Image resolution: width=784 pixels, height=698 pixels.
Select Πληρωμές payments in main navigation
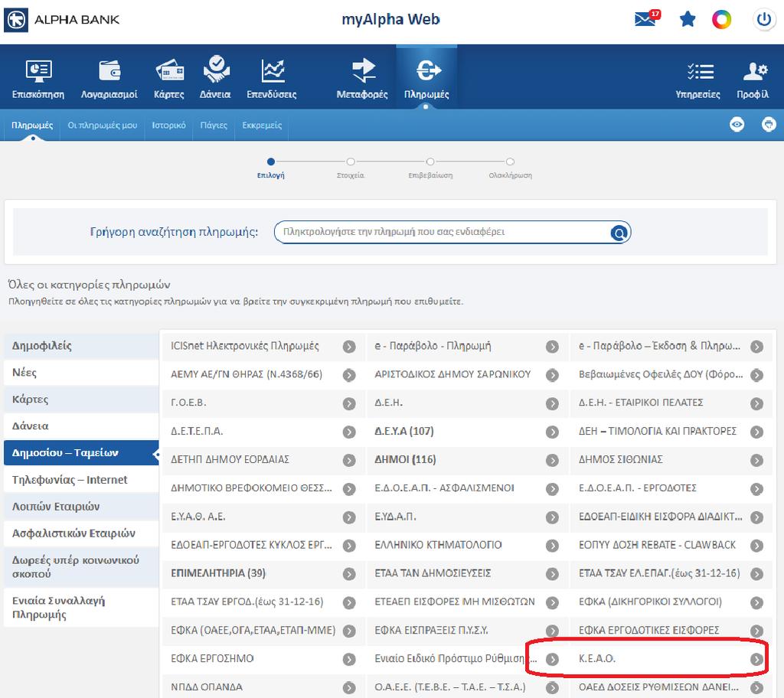point(426,79)
